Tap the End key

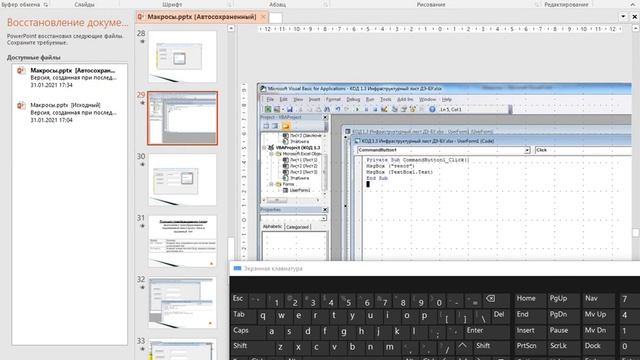coord(529,315)
